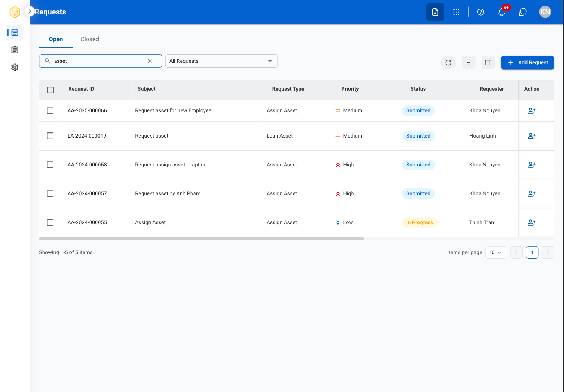The width and height of the screenshot is (564, 392).
Task: Expand the sidebar with the arrow button
Action: click(30, 12)
